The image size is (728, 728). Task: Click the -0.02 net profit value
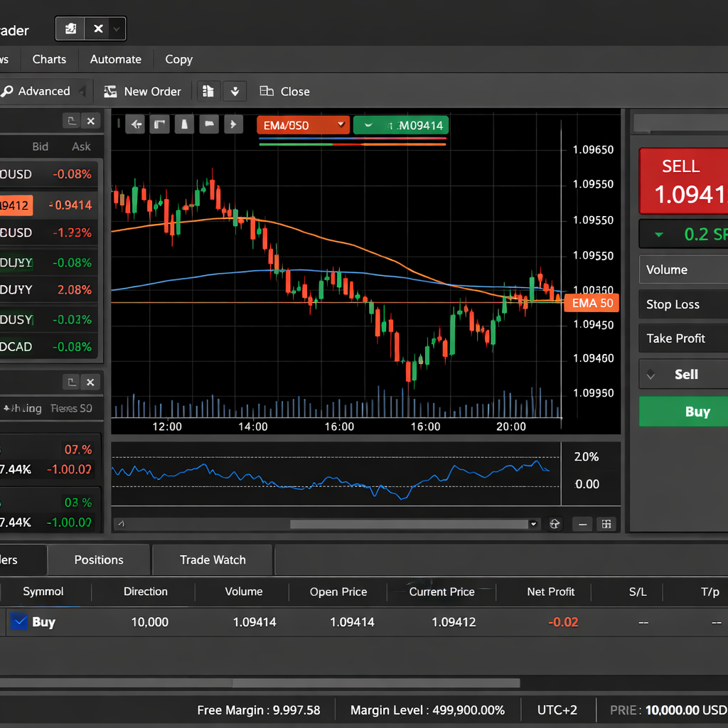tap(563, 622)
